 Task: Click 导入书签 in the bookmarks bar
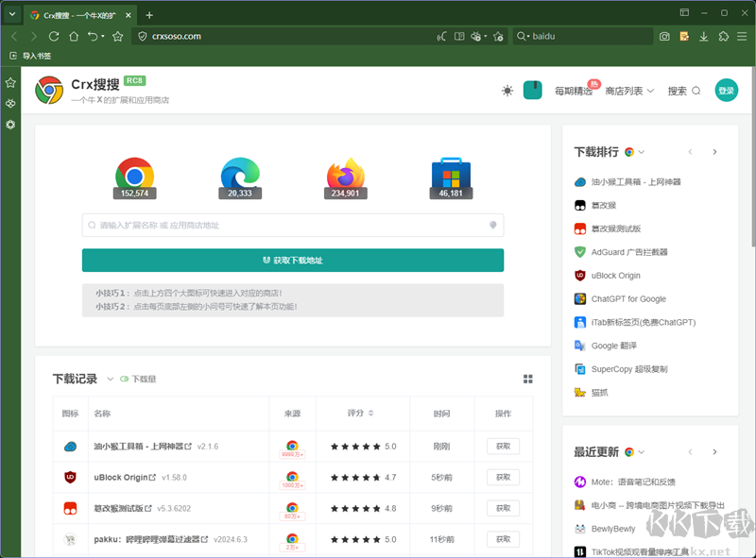coord(31,56)
